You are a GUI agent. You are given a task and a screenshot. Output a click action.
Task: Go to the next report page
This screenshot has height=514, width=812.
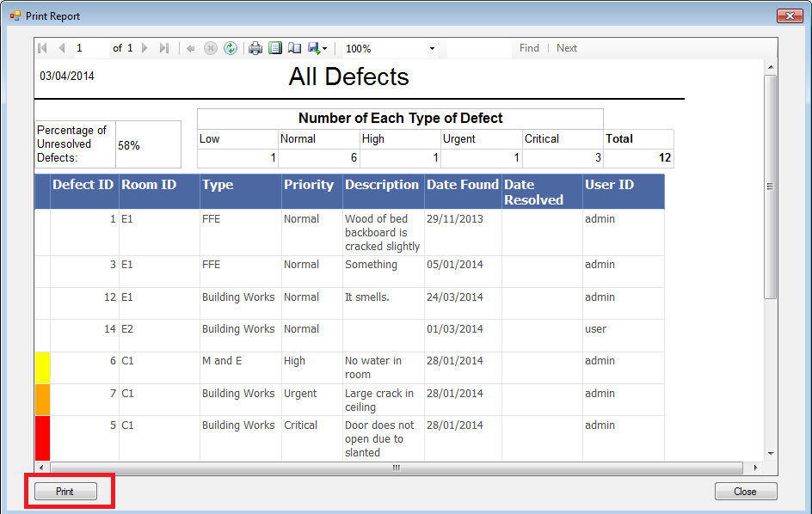[145, 48]
